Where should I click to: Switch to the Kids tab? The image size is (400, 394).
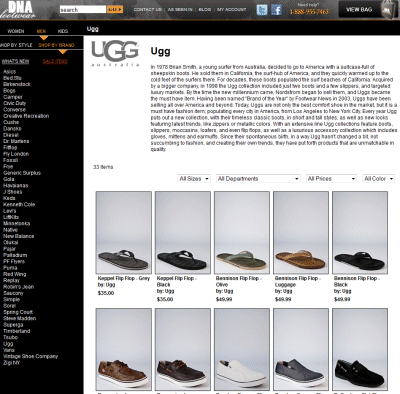[63, 31]
